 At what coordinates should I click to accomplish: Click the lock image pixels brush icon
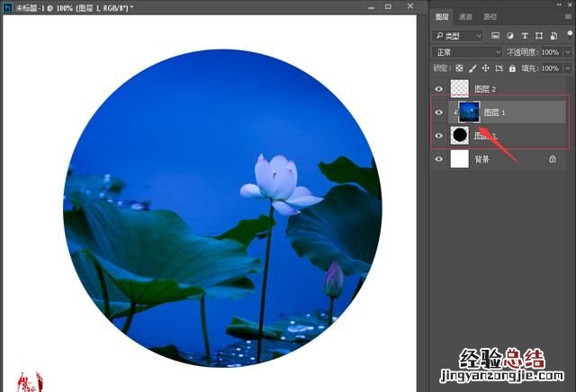[472, 68]
